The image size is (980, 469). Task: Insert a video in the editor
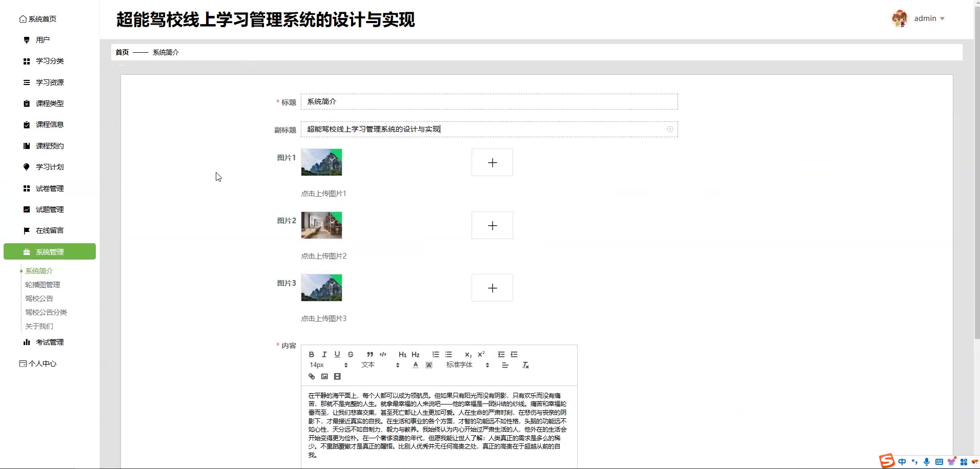[337, 376]
